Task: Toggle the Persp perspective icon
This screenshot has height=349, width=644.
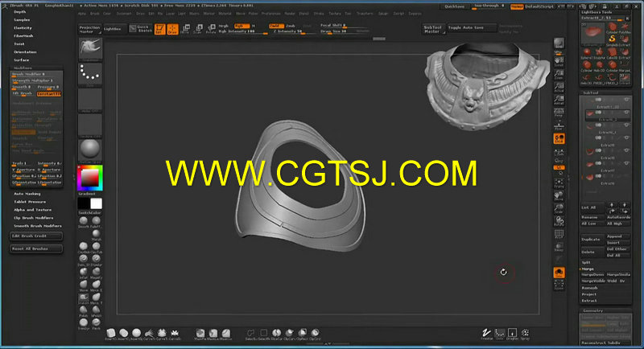Action: [x=559, y=113]
